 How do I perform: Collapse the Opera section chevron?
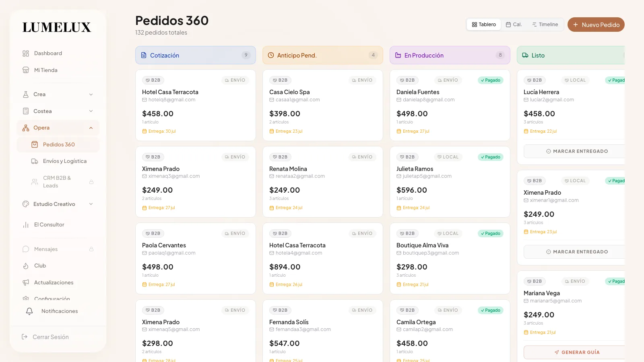(91, 128)
